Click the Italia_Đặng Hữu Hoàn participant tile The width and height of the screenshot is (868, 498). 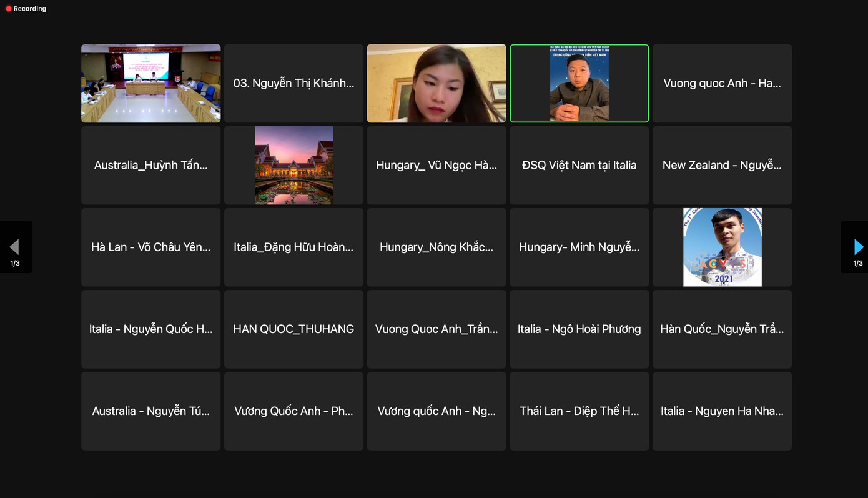(x=293, y=247)
